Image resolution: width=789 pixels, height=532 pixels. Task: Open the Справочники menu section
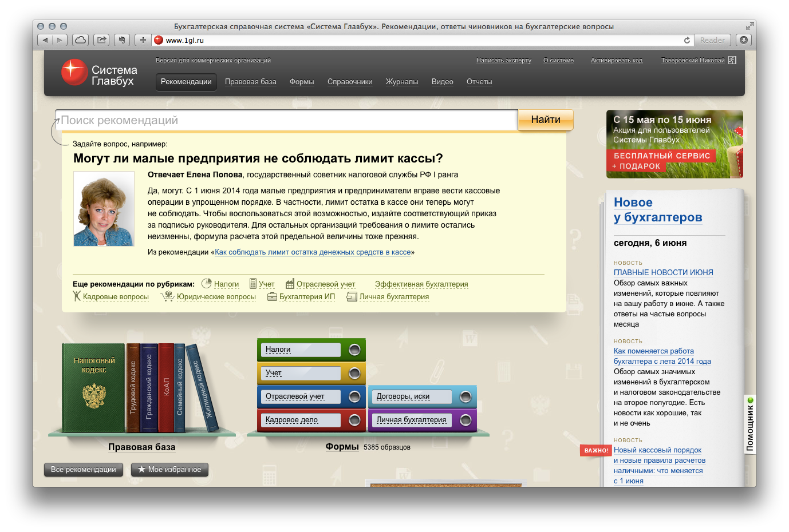click(x=350, y=82)
